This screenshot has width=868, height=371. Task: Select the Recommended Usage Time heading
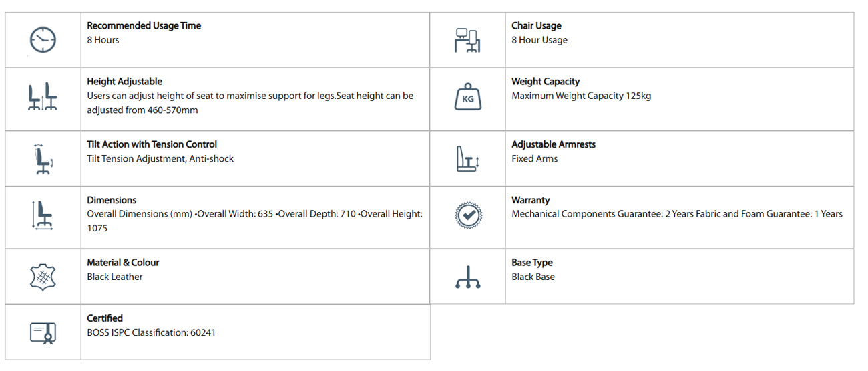pyautogui.click(x=144, y=26)
